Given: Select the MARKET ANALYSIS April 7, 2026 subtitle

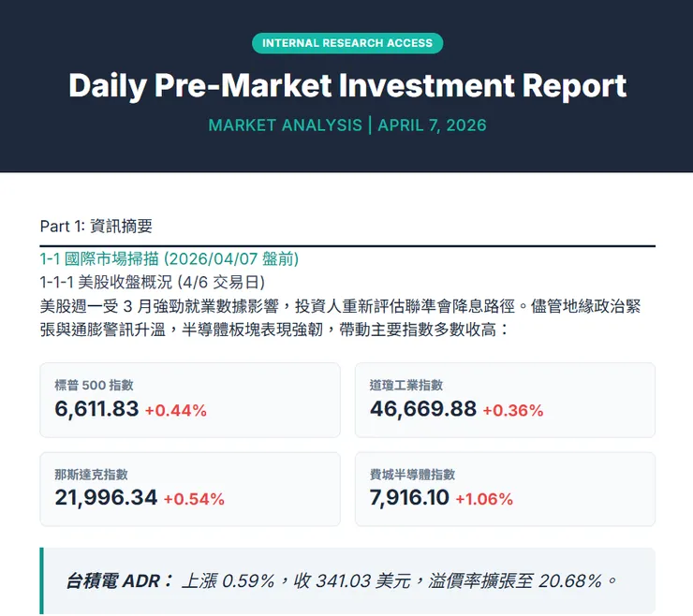Looking at the screenshot, I should click(x=347, y=125).
